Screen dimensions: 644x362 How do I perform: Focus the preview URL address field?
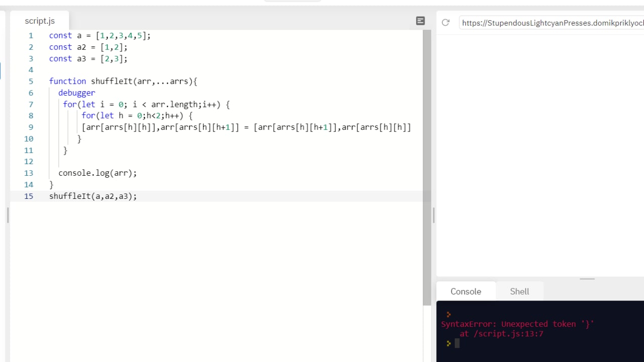[551, 23]
